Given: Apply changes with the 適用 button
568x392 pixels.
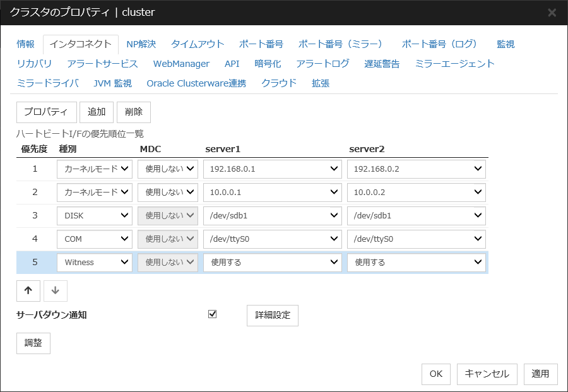Looking at the screenshot, I should (540, 374).
